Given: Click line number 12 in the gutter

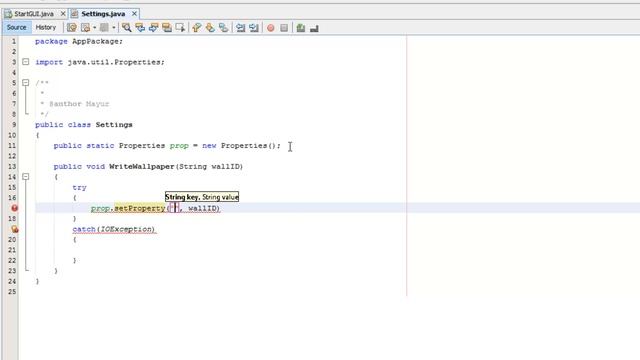Looking at the screenshot, I should click(x=12, y=156).
